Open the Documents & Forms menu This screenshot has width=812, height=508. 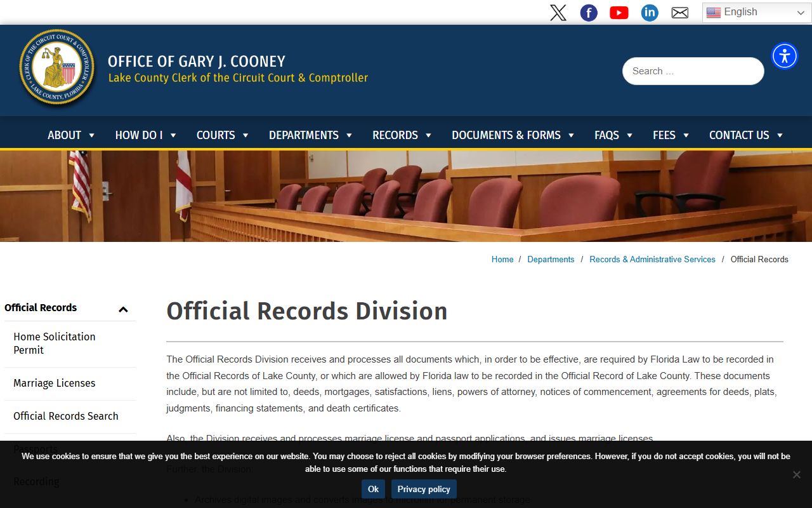513,135
